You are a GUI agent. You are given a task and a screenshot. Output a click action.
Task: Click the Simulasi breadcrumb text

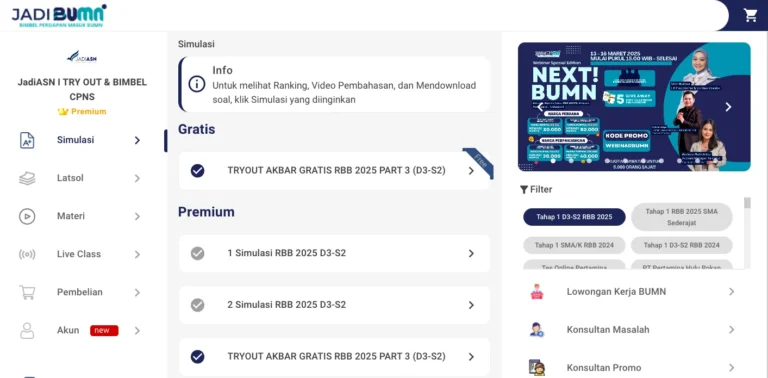(x=196, y=44)
